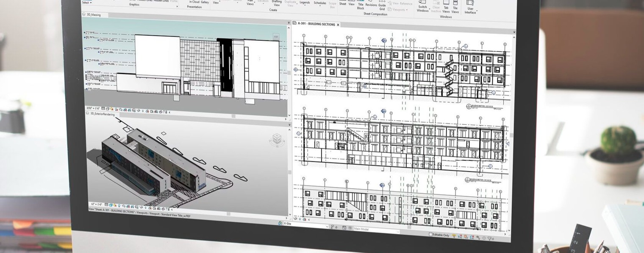Screen dimensions: 644x253
Task: Activate the Guide Grid tool
Action: 382,5
